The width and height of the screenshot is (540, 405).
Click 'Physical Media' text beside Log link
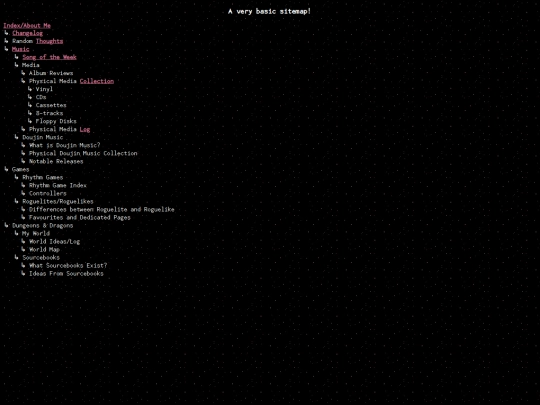point(53,129)
